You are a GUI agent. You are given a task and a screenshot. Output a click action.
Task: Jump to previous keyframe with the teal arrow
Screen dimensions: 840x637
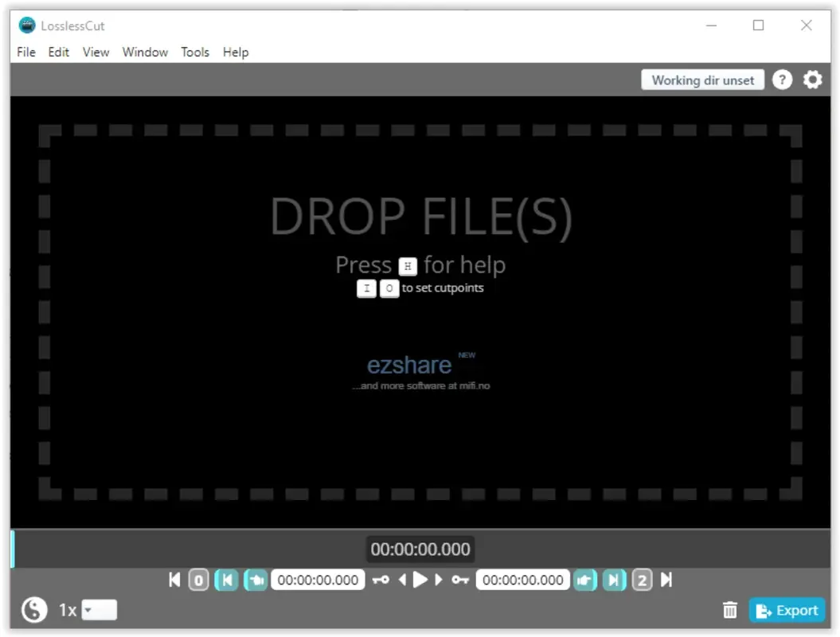pyautogui.click(x=227, y=580)
